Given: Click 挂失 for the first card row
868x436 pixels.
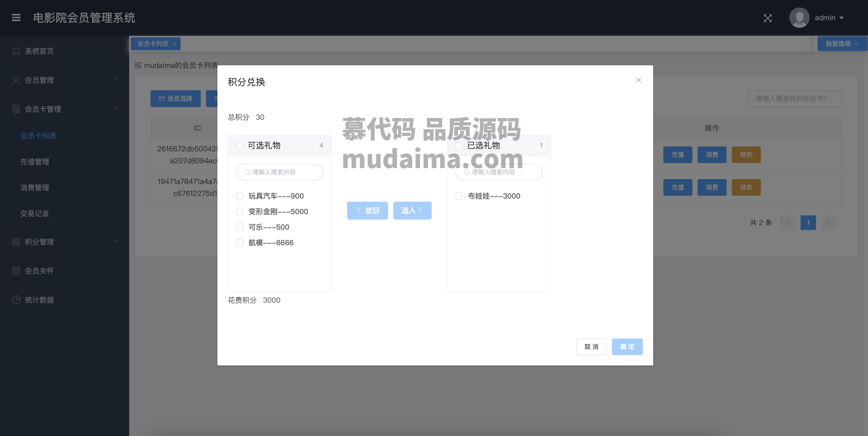Looking at the screenshot, I should (x=746, y=154).
